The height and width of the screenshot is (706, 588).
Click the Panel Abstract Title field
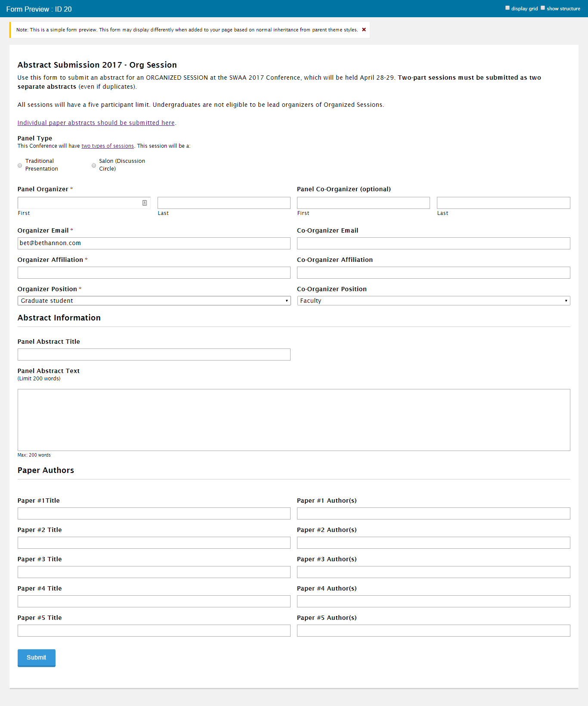154,355
